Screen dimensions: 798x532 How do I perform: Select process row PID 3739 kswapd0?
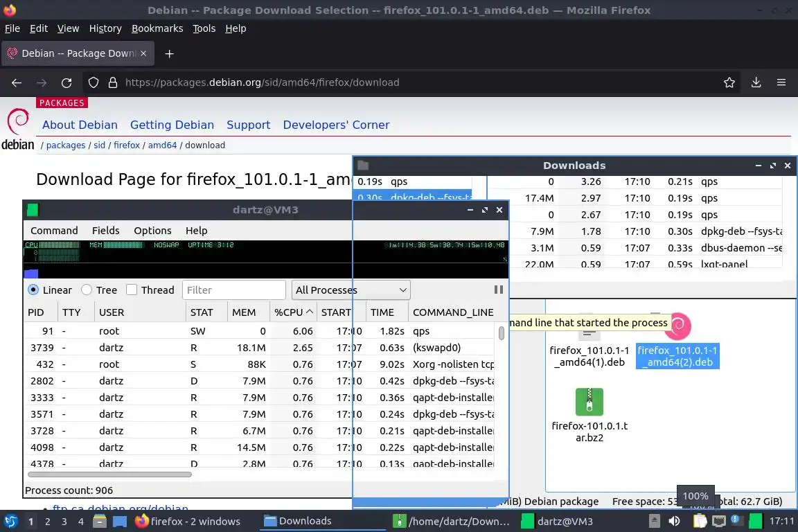click(260, 348)
